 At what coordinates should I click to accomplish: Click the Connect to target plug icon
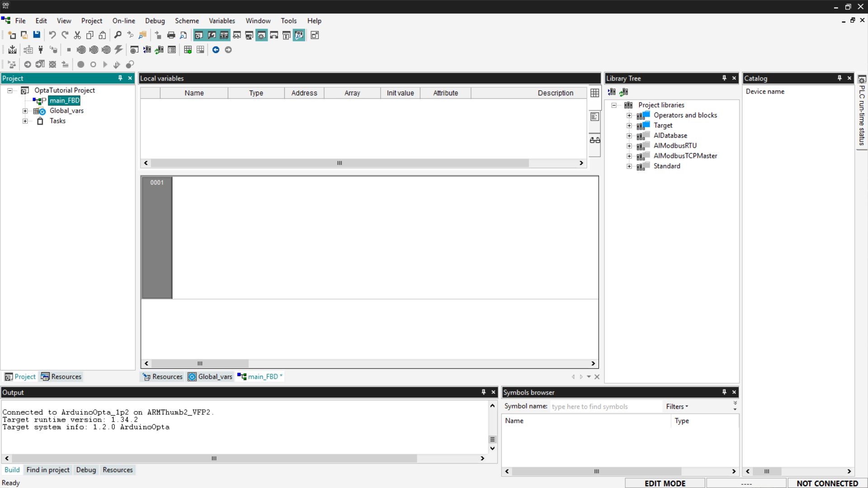point(41,50)
